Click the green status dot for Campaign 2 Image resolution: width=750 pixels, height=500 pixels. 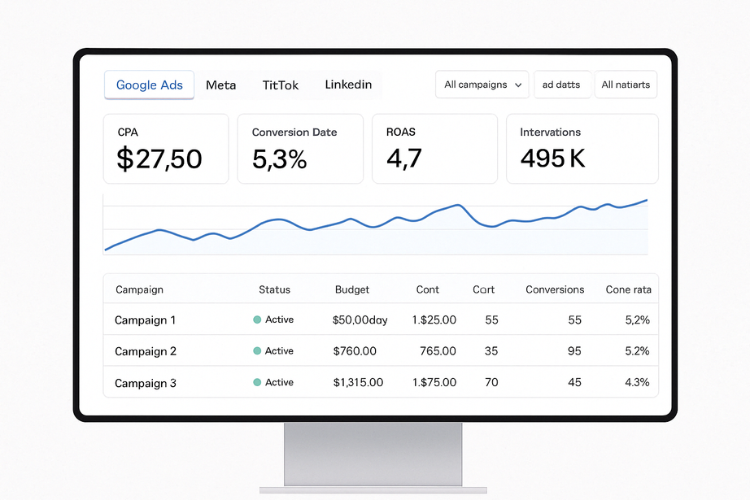click(x=257, y=351)
